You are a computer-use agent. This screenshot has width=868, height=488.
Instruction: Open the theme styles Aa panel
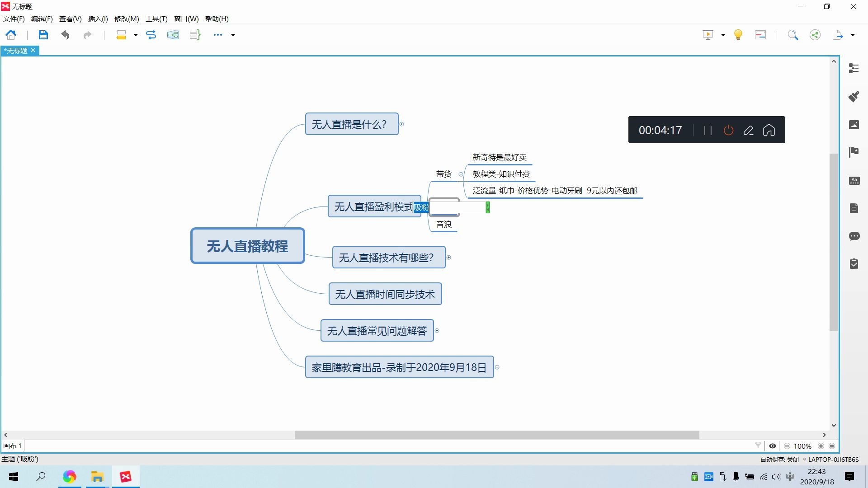tap(854, 180)
